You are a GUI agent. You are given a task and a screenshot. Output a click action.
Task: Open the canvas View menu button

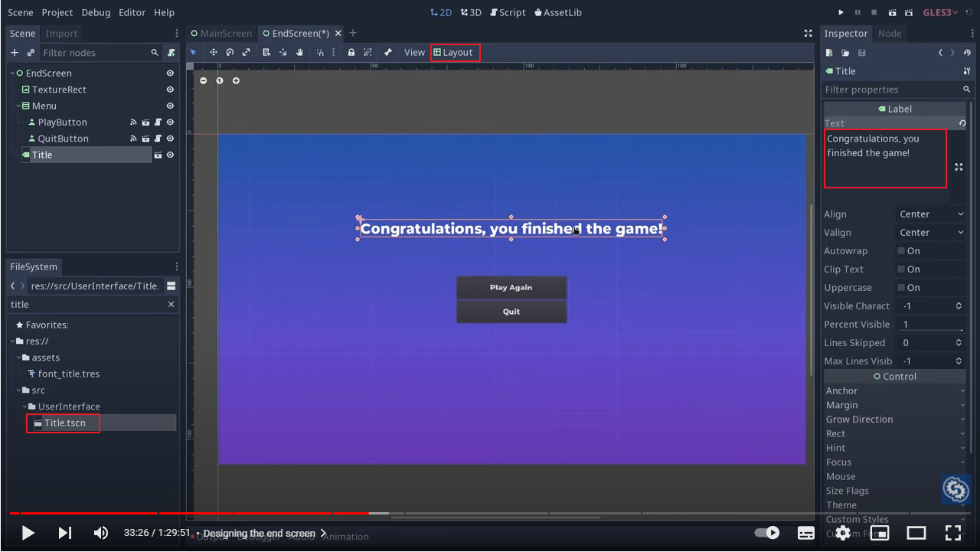pyautogui.click(x=414, y=53)
